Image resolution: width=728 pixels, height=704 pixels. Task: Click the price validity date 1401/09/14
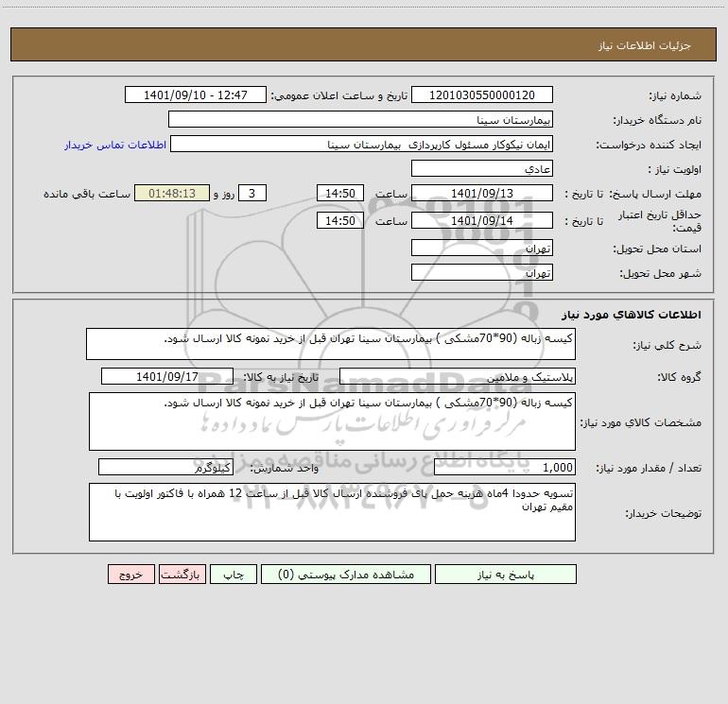coord(482,220)
